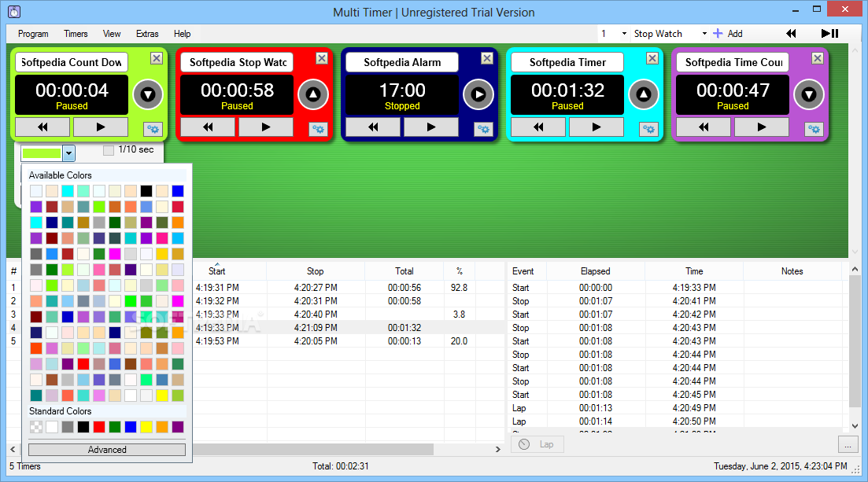Open settings gear on Softpedia Timer card
The image size is (868, 482).
click(648, 130)
